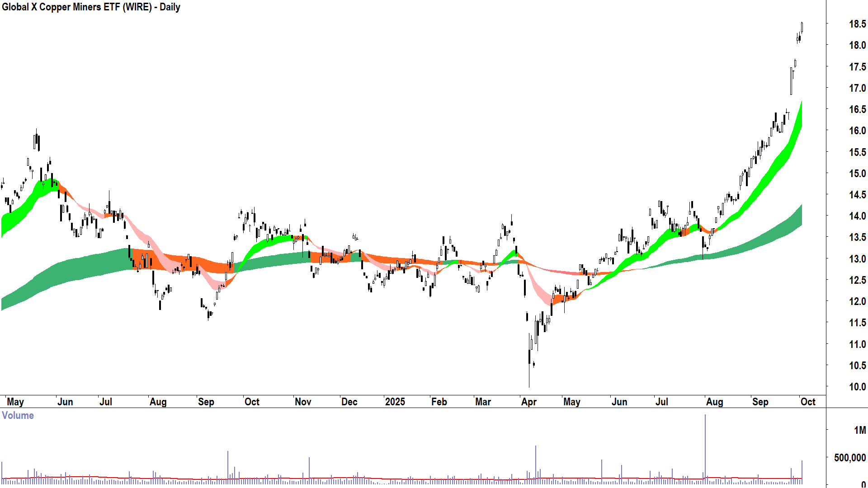Click the 500,000 volume axis label
The height and width of the screenshot is (488, 868).
pos(849,458)
